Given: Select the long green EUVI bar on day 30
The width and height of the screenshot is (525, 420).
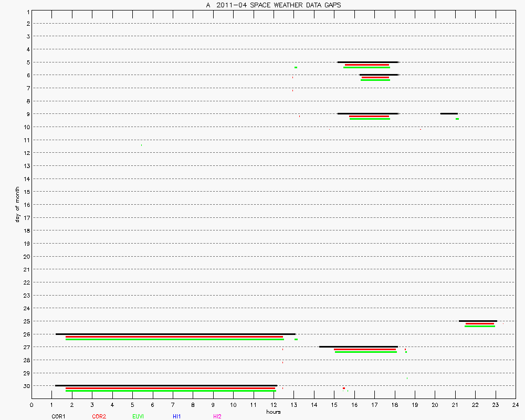Looking at the screenshot, I should click(171, 391).
